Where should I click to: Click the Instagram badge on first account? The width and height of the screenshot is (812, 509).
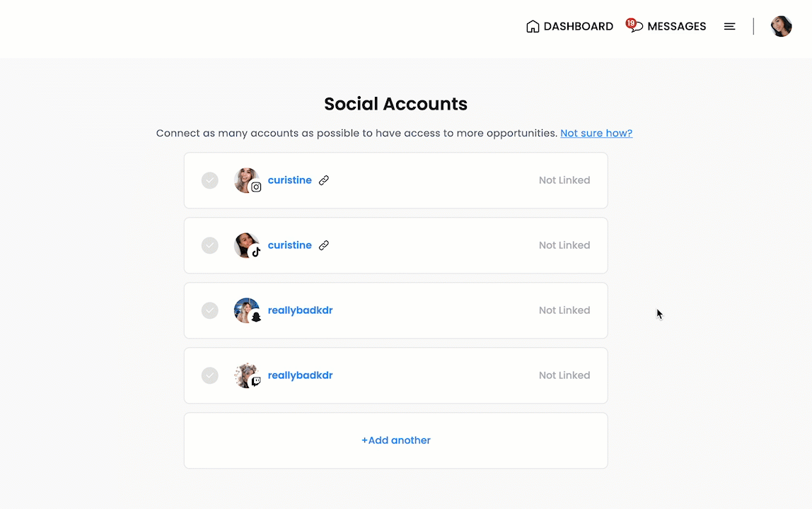click(x=256, y=187)
